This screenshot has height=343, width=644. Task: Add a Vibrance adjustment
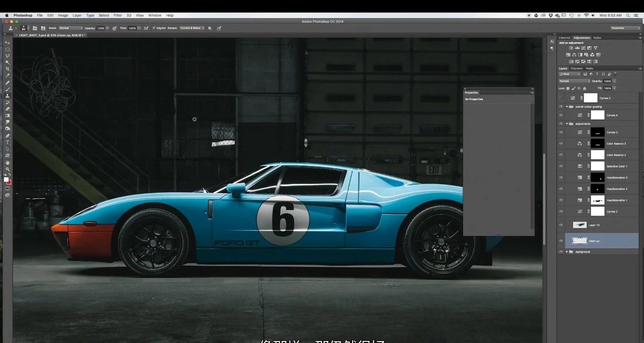[x=596, y=48]
